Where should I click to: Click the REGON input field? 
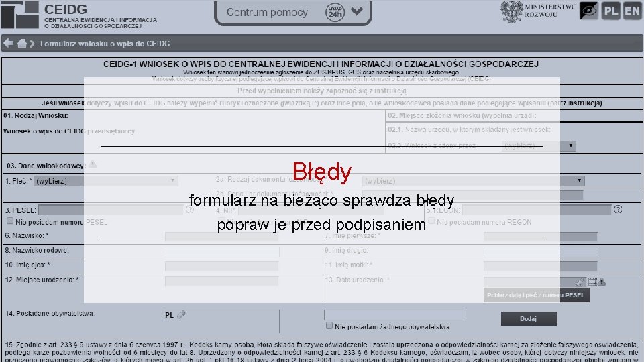[537, 210]
